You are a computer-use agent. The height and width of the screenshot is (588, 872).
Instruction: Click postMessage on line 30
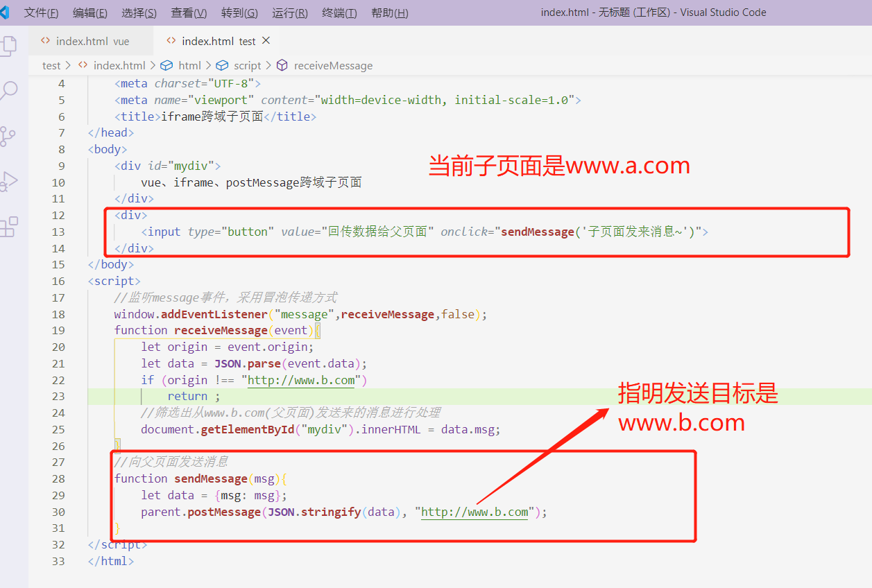point(224,512)
